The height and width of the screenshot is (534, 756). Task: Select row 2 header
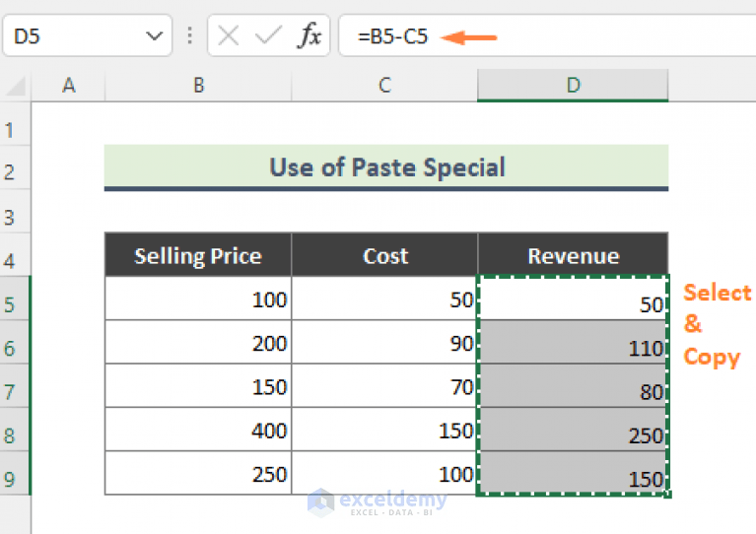point(15,167)
